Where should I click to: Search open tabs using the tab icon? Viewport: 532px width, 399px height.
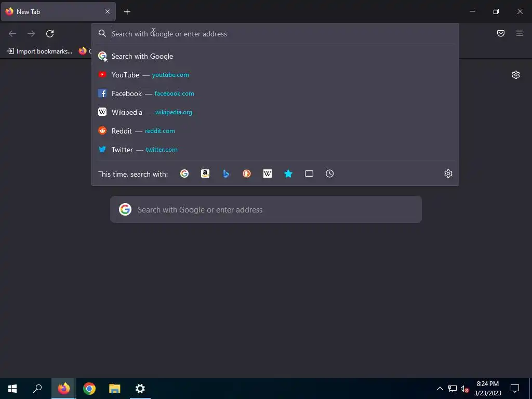[309, 174]
